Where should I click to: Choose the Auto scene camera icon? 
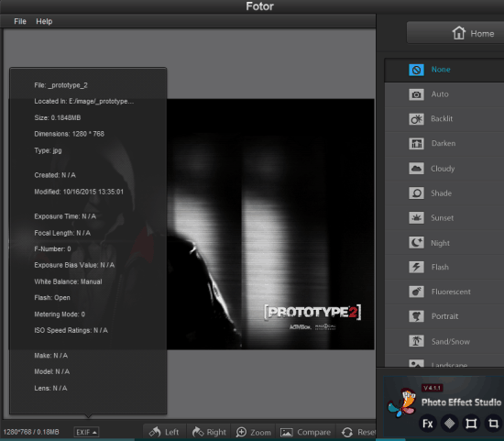(416, 94)
